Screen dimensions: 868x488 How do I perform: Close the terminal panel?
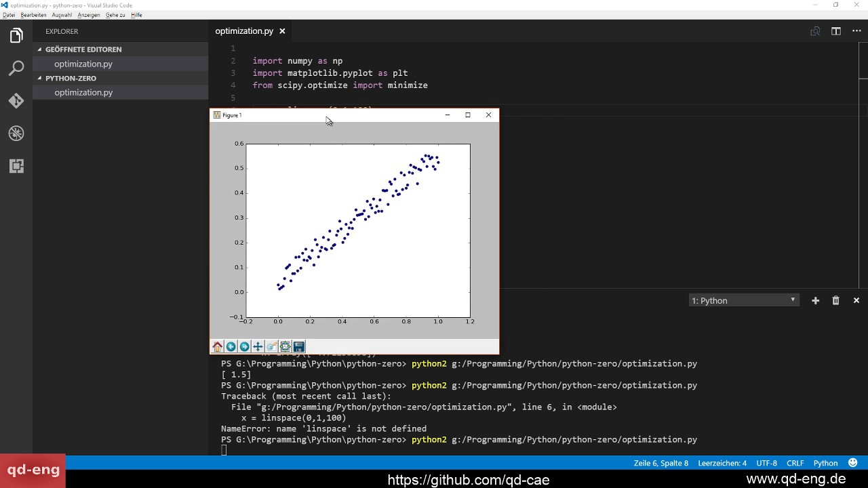(x=856, y=300)
